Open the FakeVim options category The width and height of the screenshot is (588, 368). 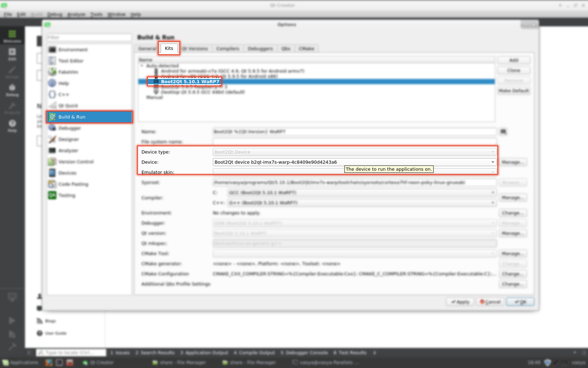(x=89, y=72)
